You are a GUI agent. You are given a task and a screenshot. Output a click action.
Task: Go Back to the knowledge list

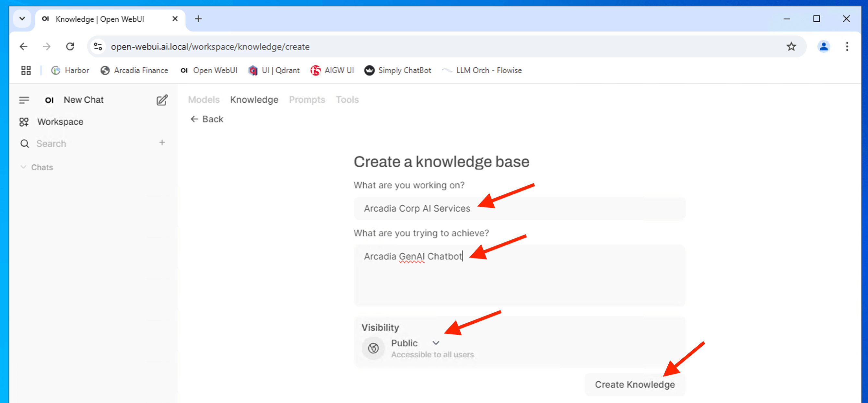207,119
